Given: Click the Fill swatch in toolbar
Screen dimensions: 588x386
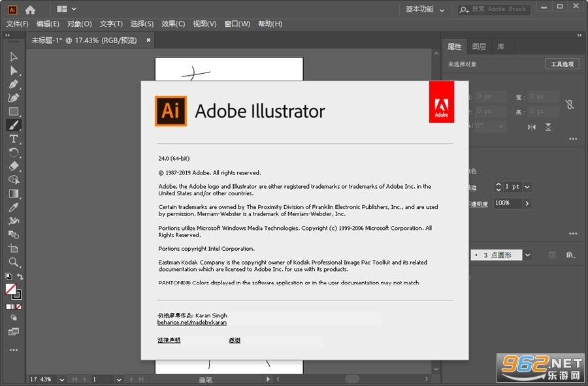Looking at the screenshot, I should pyautogui.click(x=10, y=289).
